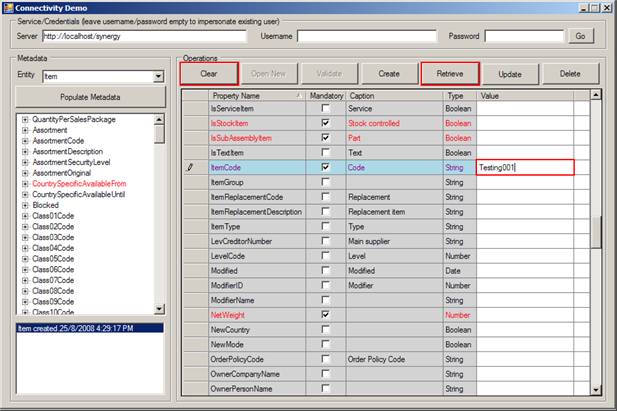
Task: Click the pencil edit marker on ItemCode row
Action: [190, 167]
